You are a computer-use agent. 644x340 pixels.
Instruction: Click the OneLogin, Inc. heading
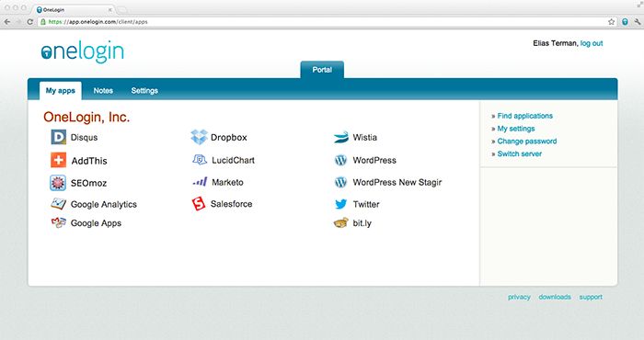(86, 117)
